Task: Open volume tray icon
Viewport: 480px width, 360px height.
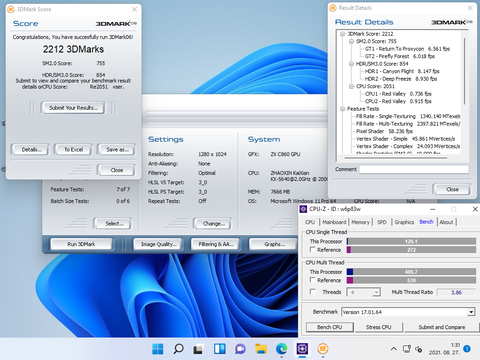Action: [x=419, y=349]
